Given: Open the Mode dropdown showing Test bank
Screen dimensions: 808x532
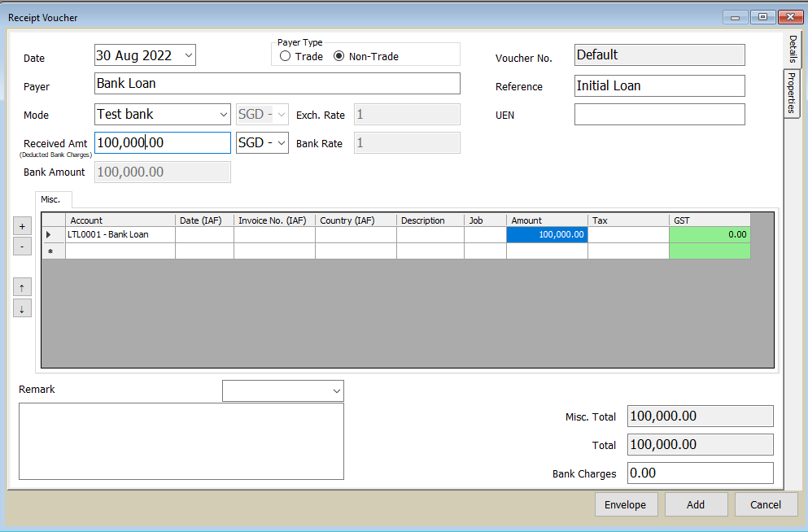Looking at the screenshot, I should [223, 115].
